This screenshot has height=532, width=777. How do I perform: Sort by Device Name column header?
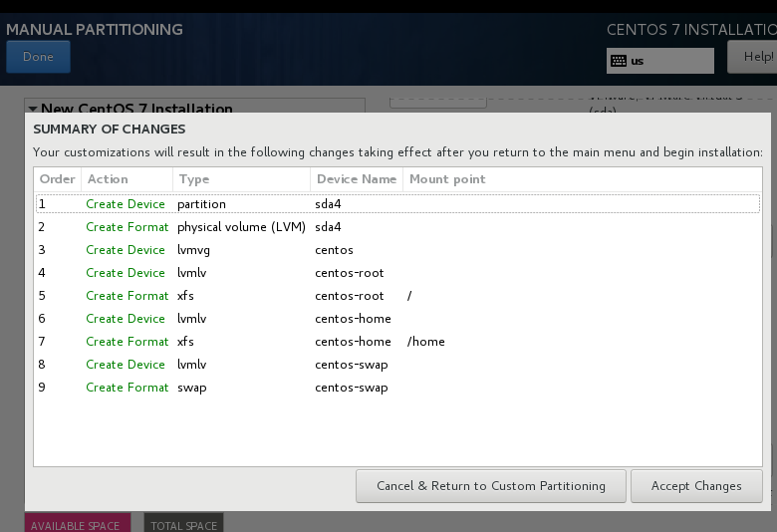(x=357, y=179)
